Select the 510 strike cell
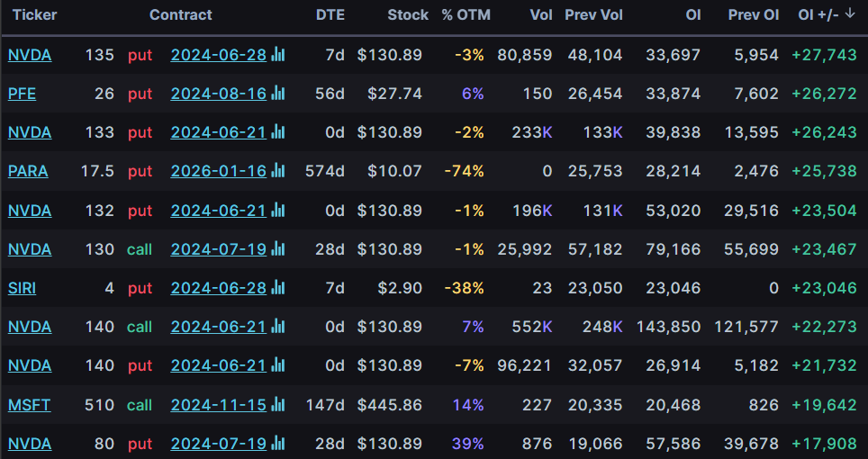This screenshot has width=868, height=459. [x=100, y=405]
